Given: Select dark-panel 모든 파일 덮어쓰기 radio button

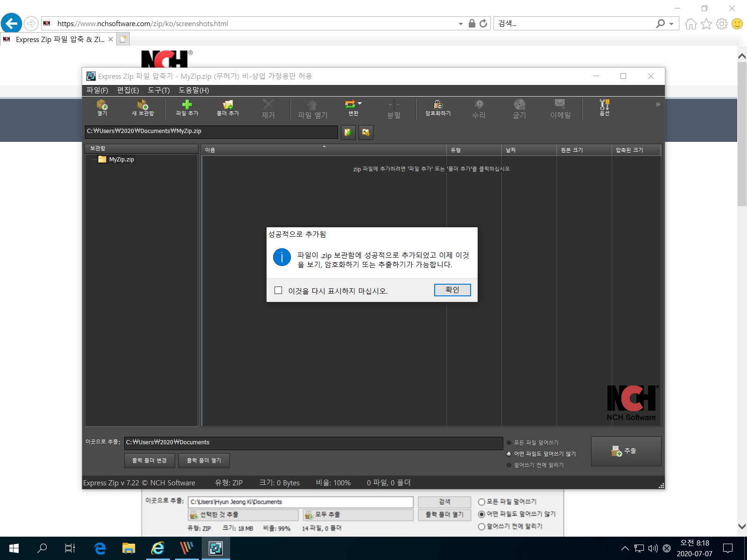Looking at the screenshot, I should click(509, 443).
